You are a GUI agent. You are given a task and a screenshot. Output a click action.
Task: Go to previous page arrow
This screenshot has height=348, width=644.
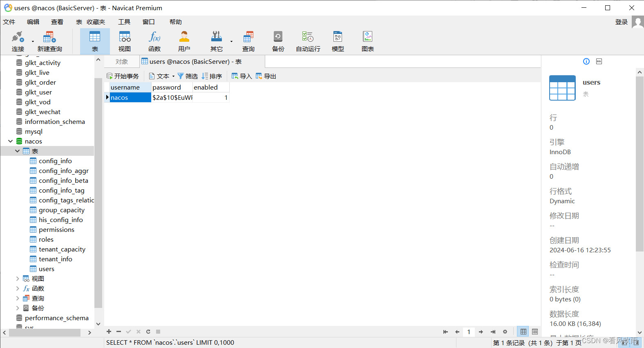pos(457,332)
